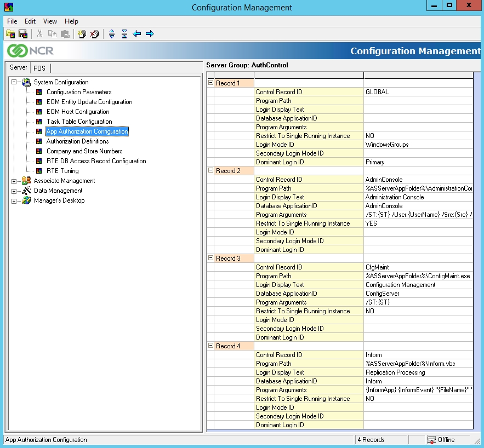Collapse Record 1 in the grid
Viewport: 484px width, 448px height.
point(211,83)
